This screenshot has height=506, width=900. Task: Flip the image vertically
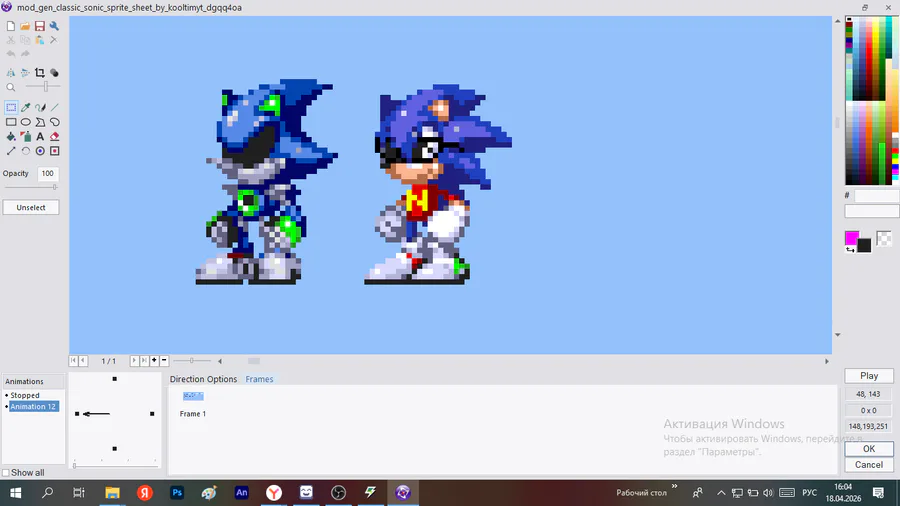point(25,73)
